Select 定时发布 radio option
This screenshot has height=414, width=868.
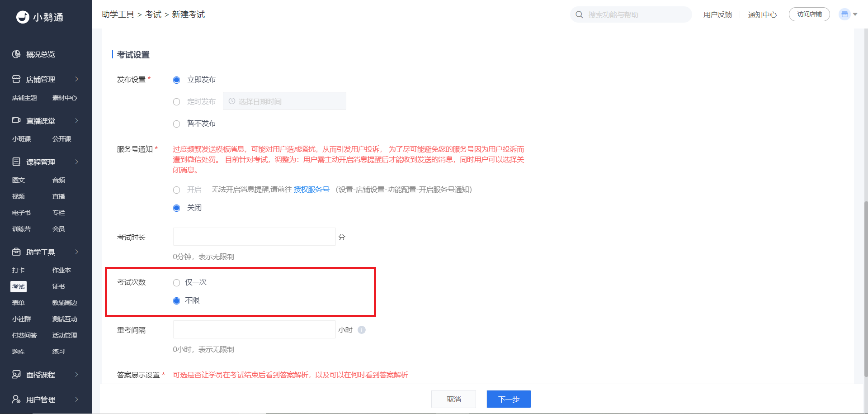click(177, 102)
